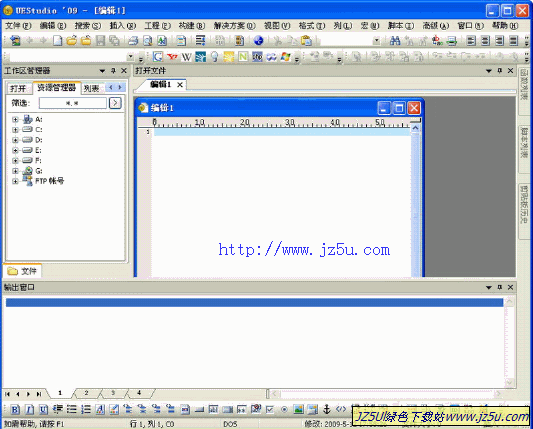Click the editor vertical scrollbar up arrow
This screenshot has height=429, width=533.
[415, 128]
